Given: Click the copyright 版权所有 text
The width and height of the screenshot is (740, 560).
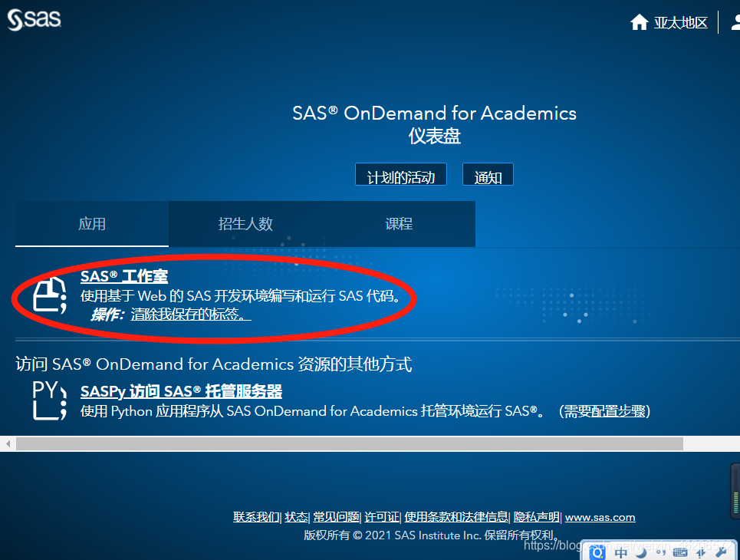Looking at the screenshot, I should (431, 535).
